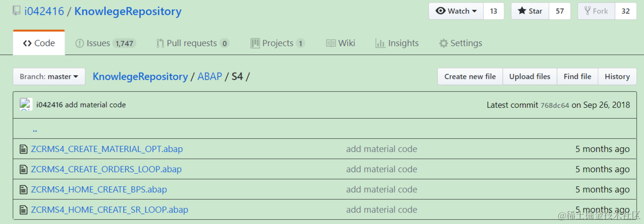The height and width of the screenshot is (224, 644).
Task: View the Insights tab
Action: click(x=397, y=43)
